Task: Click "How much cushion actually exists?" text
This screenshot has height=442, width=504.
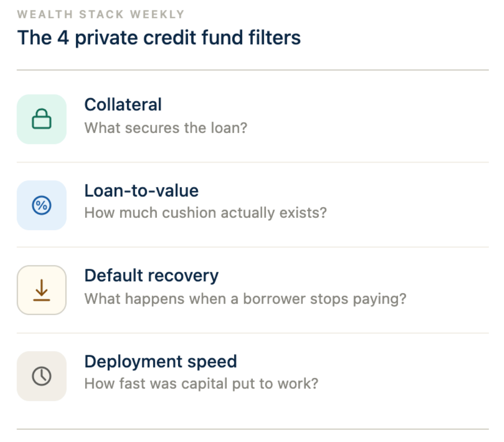Action: coord(205,213)
